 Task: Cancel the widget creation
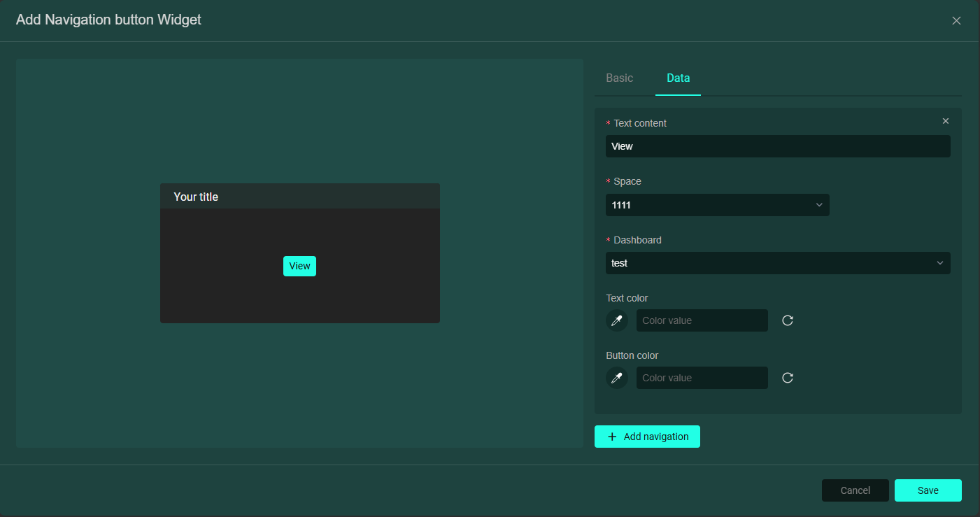click(x=855, y=490)
